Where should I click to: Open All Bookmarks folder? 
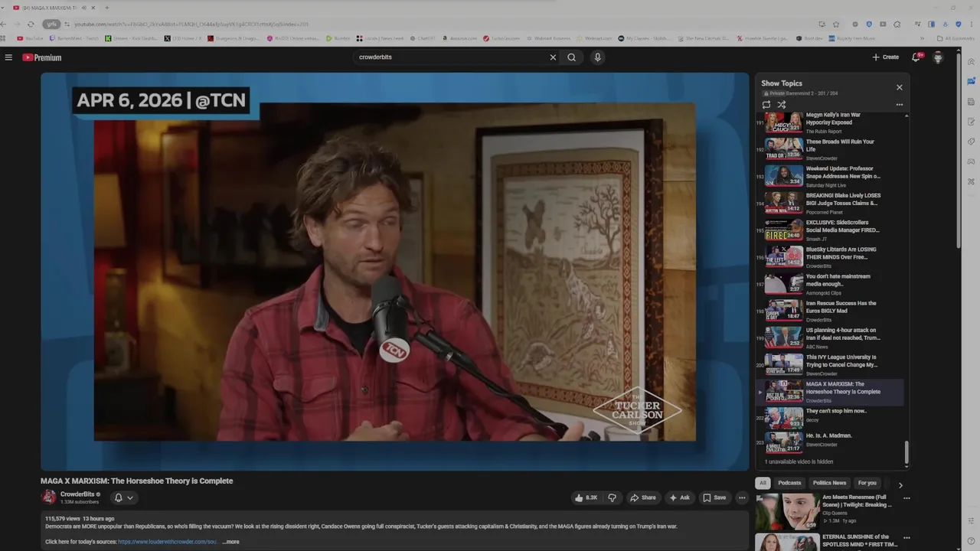tap(955, 38)
